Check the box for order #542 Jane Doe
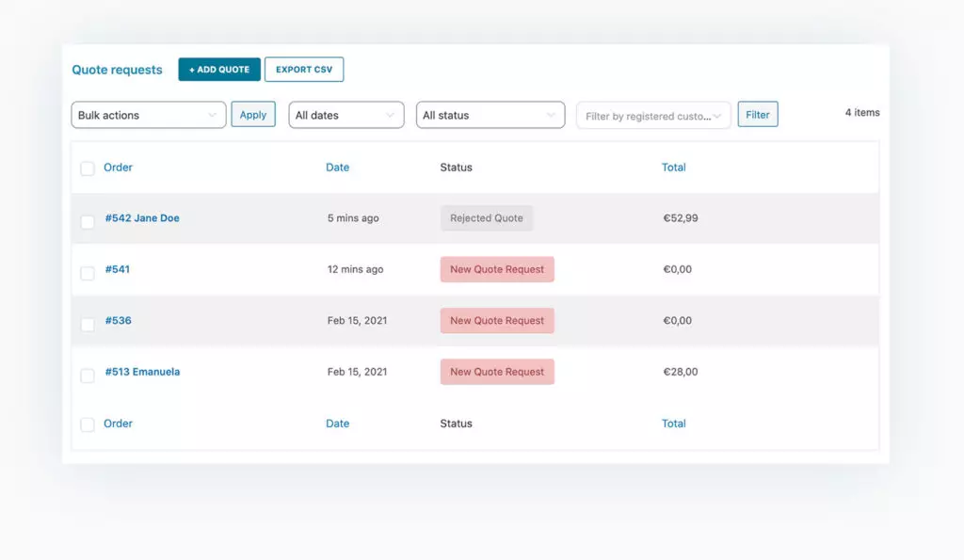Screen dimensions: 964x560 tap(88, 222)
